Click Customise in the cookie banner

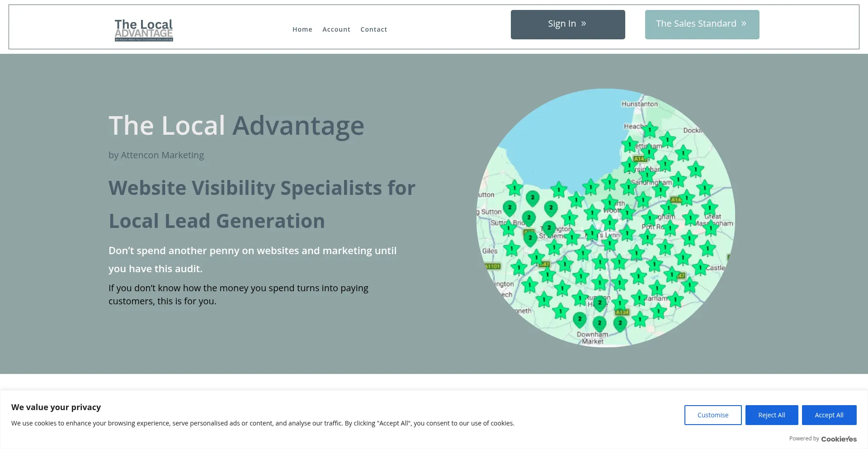click(x=713, y=415)
